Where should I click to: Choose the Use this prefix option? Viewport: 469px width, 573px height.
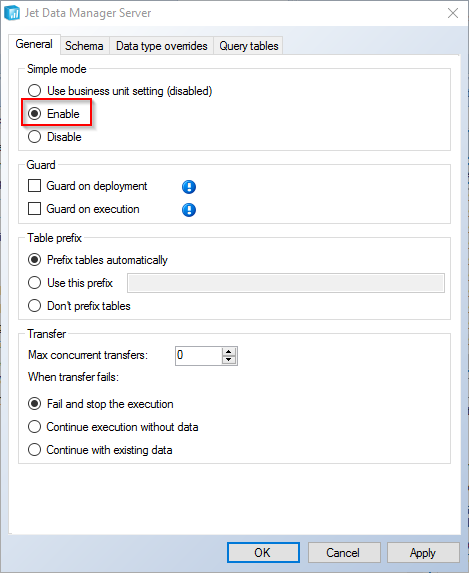pyautogui.click(x=34, y=283)
